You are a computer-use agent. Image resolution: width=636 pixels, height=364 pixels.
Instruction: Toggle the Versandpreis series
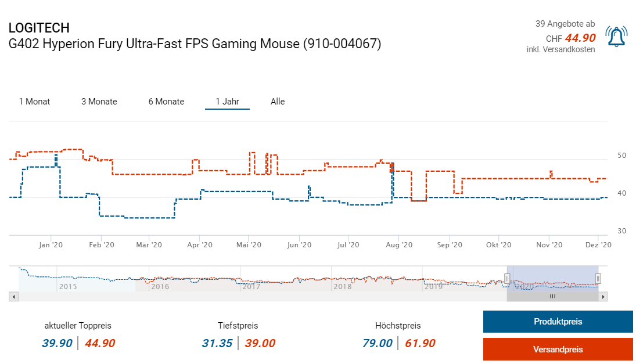pyautogui.click(x=558, y=349)
